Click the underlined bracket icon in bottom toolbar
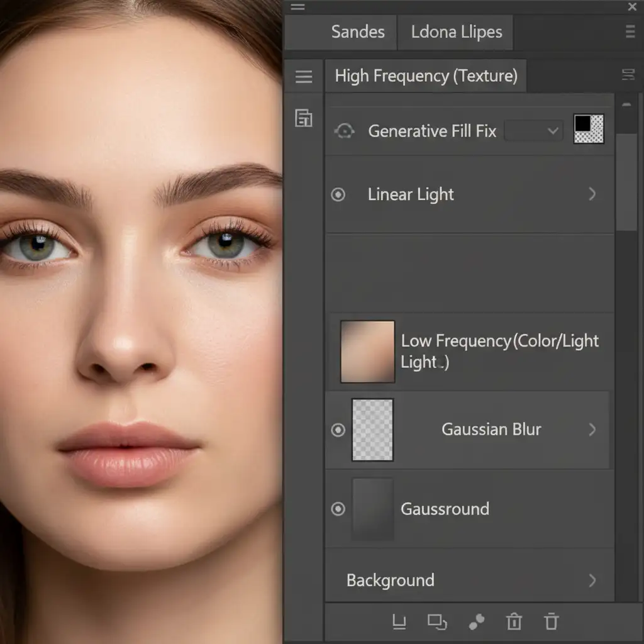The image size is (644, 644). (x=399, y=622)
